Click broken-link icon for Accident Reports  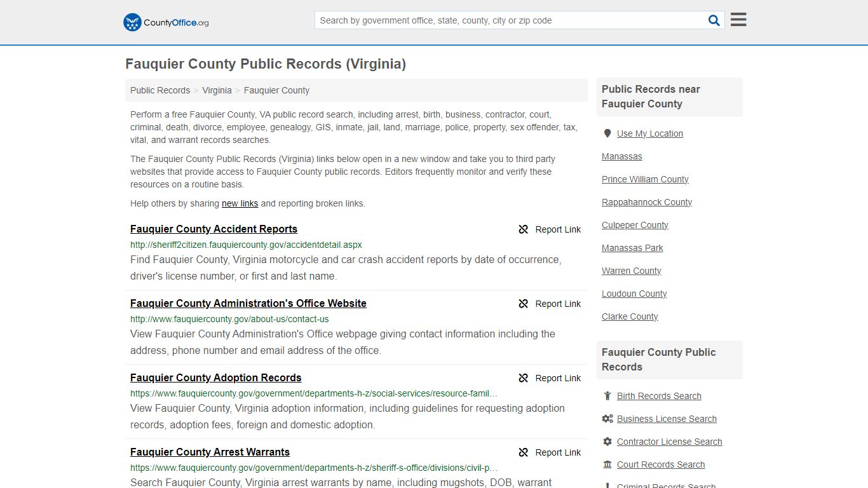click(524, 229)
